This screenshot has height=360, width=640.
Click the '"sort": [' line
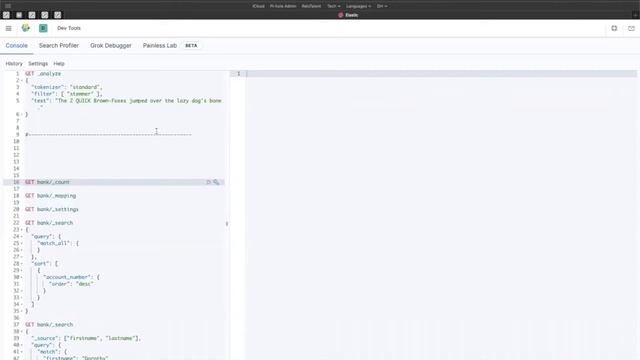click(x=44, y=264)
